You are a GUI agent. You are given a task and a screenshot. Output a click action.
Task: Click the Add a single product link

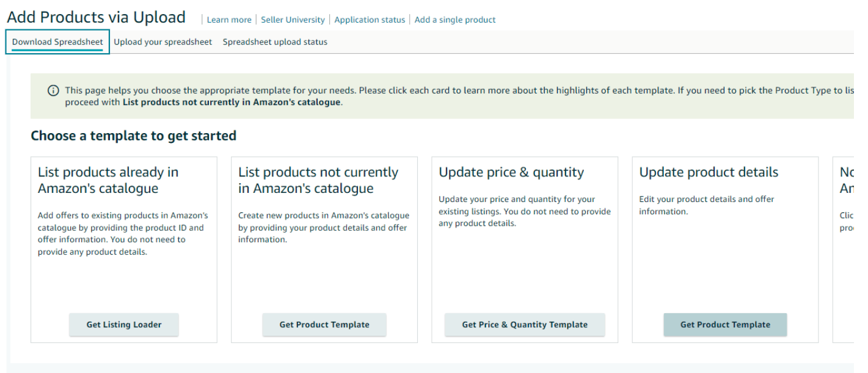pos(455,20)
